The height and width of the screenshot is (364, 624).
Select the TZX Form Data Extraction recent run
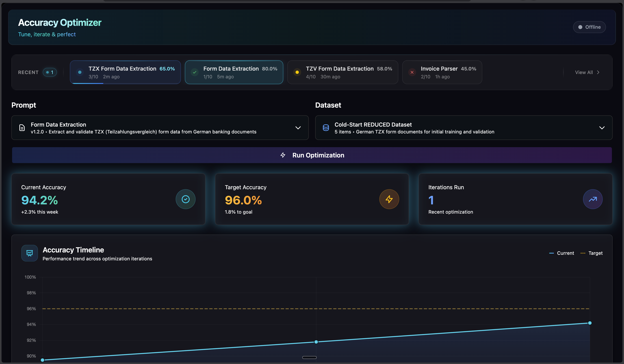point(125,72)
